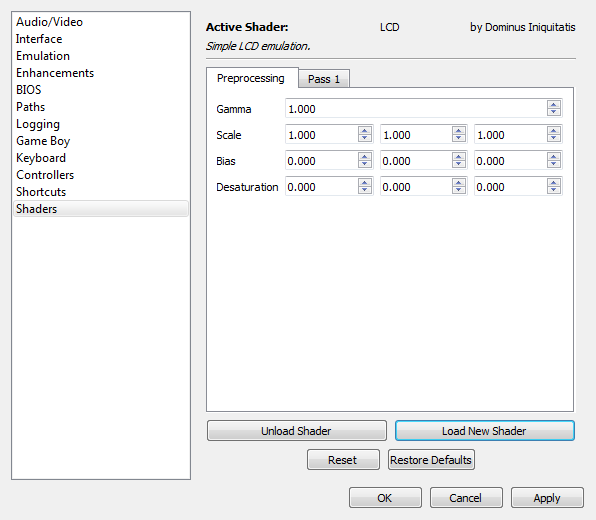Increase the first Bias value
The width and height of the screenshot is (596, 520).
tap(365, 157)
